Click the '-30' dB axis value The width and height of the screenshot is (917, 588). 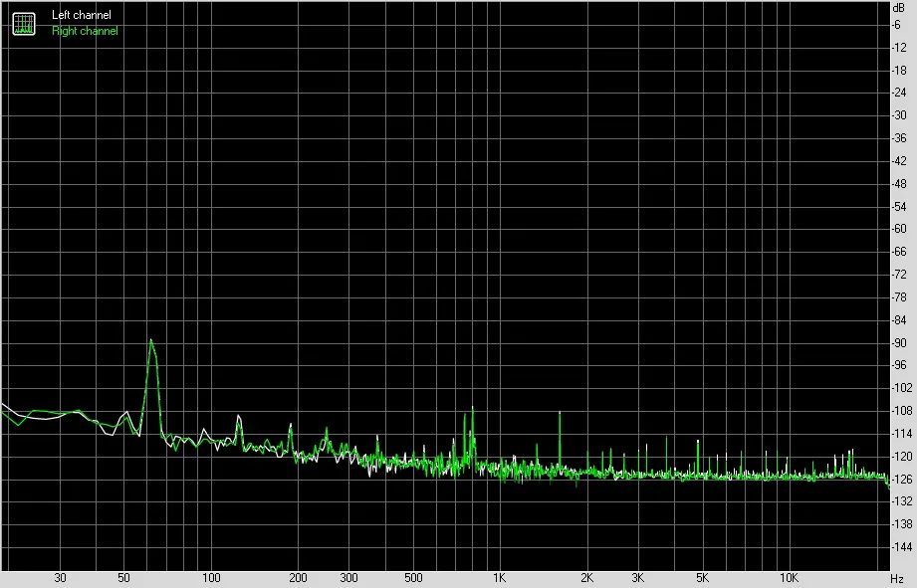pyautogui.click(x=899, y=115)
